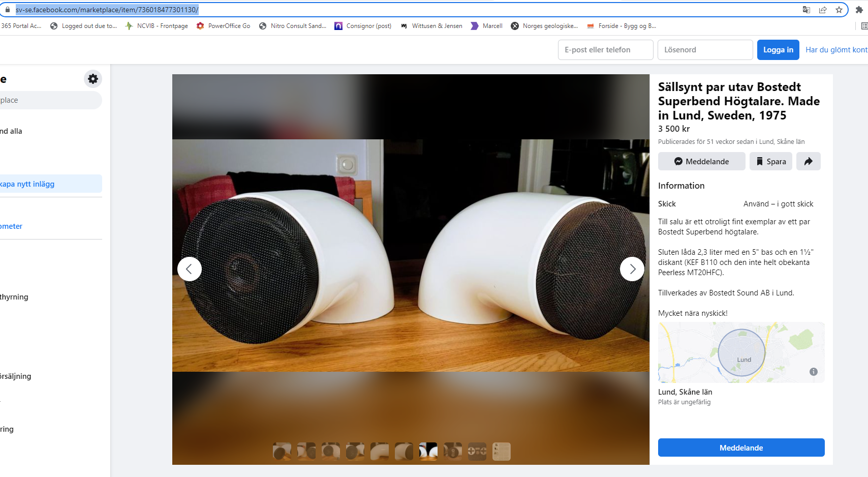Open the Marcell bookmark
868x477 pixels.
tap(486, 26)
